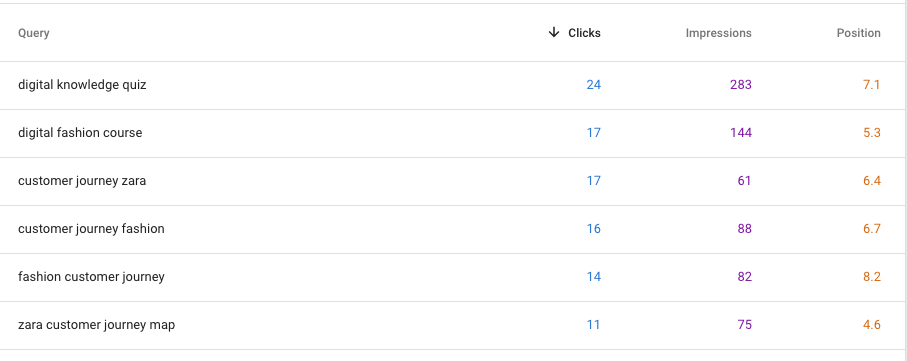This screenshot has width=907, height=361.
Task: Click impressions value 283
Action: (741, 85)
